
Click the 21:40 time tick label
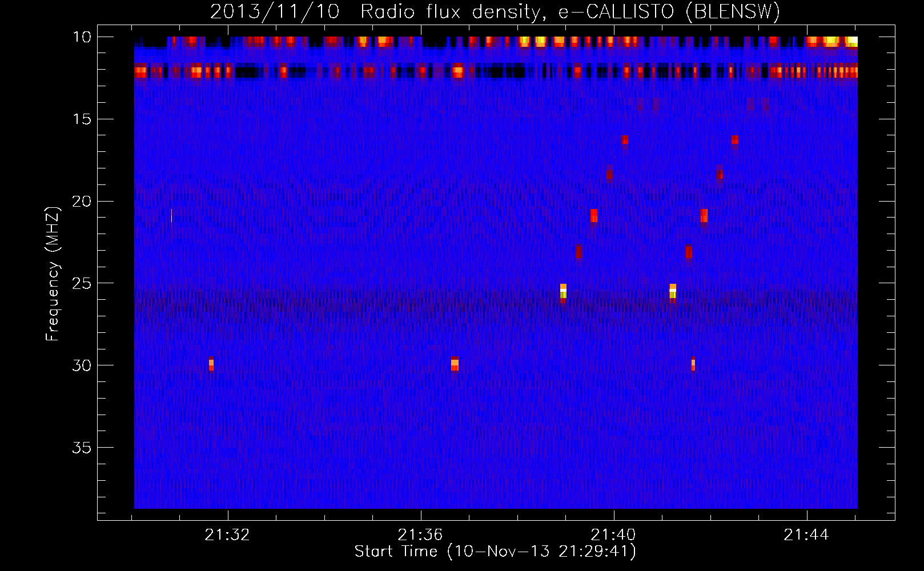pos(613,535)
